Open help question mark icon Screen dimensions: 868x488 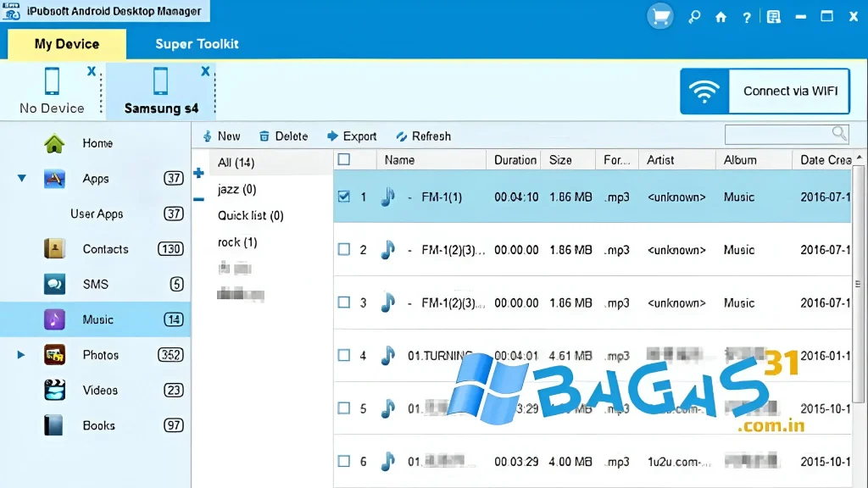point(746,17)
